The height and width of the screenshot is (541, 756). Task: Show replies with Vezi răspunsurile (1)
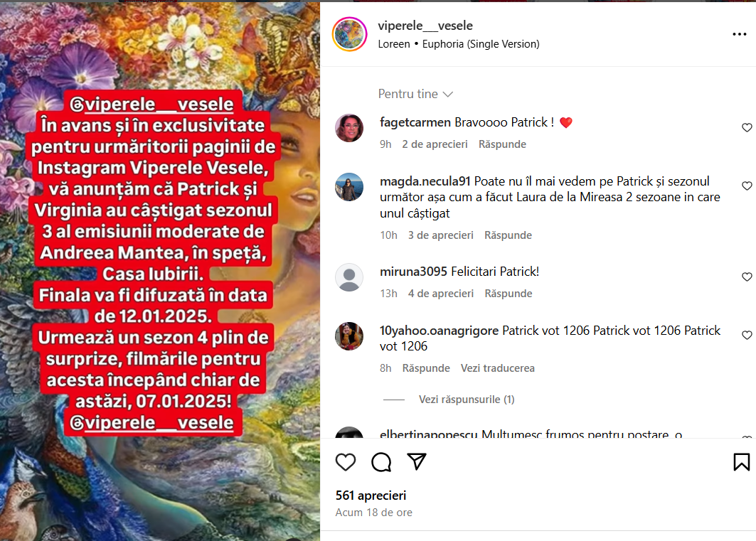click(x=467, y=400)
